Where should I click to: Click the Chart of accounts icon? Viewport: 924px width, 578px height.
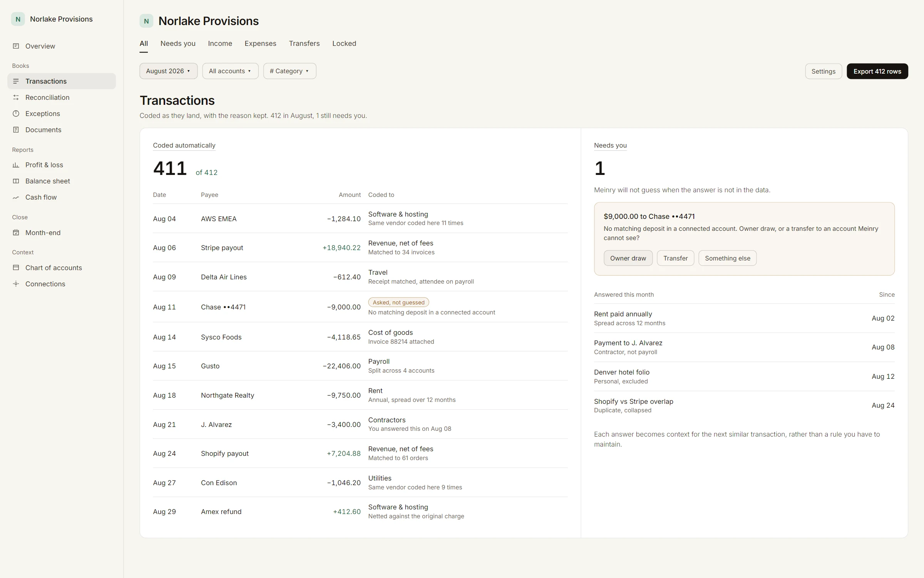point(16,268)
